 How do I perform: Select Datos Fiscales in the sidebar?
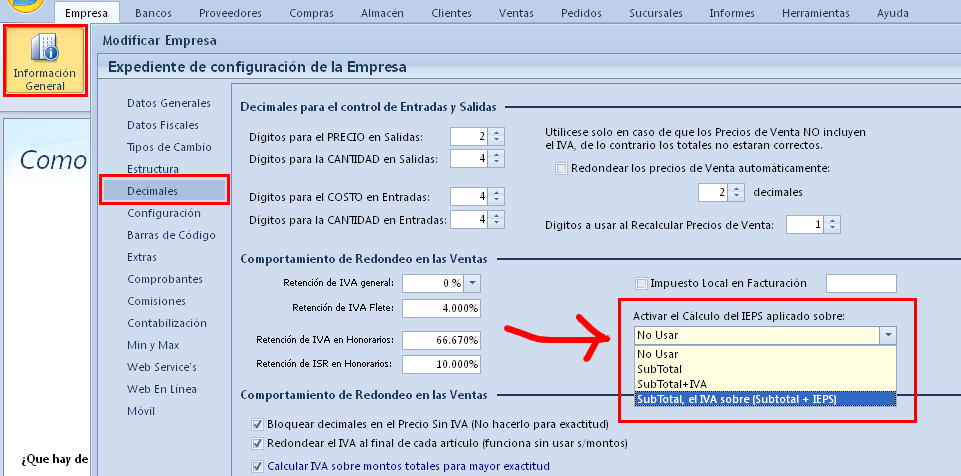pos(163,125)
